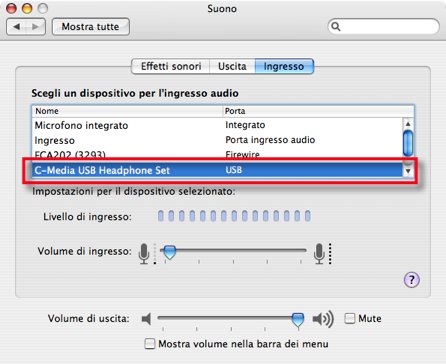Click the Nome column header
Viewport: 446px width, 364px height.
(x=127, y=111)
